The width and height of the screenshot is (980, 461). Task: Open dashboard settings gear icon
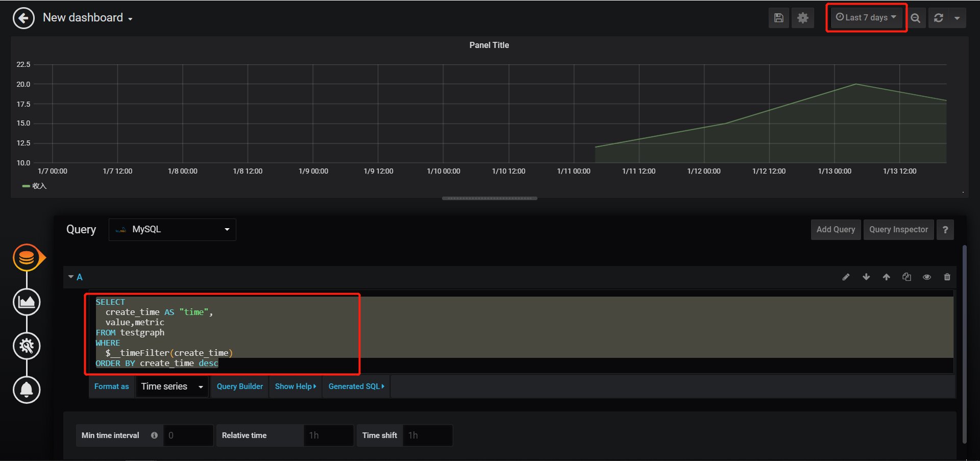click(x=803, y=18)
